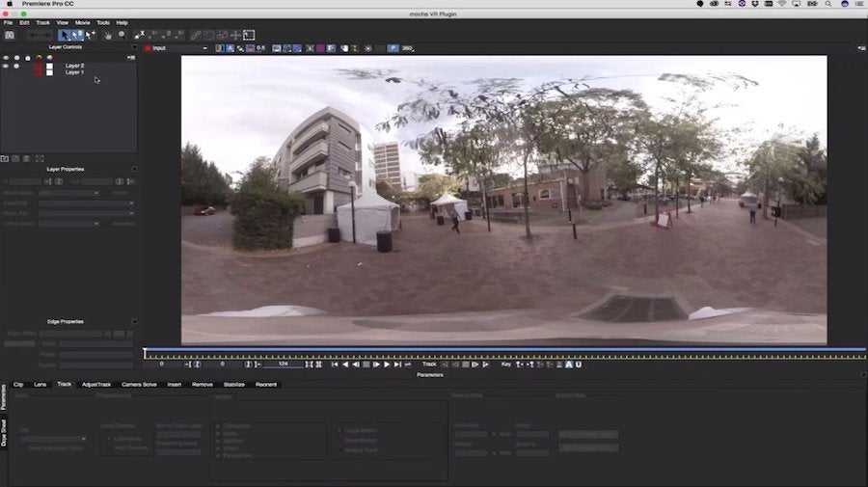The width and height of the screenshot is (868, 487).
Task: Collapse the Layer Controls panel
Action: pyautogui.click(x=134, y=47)
